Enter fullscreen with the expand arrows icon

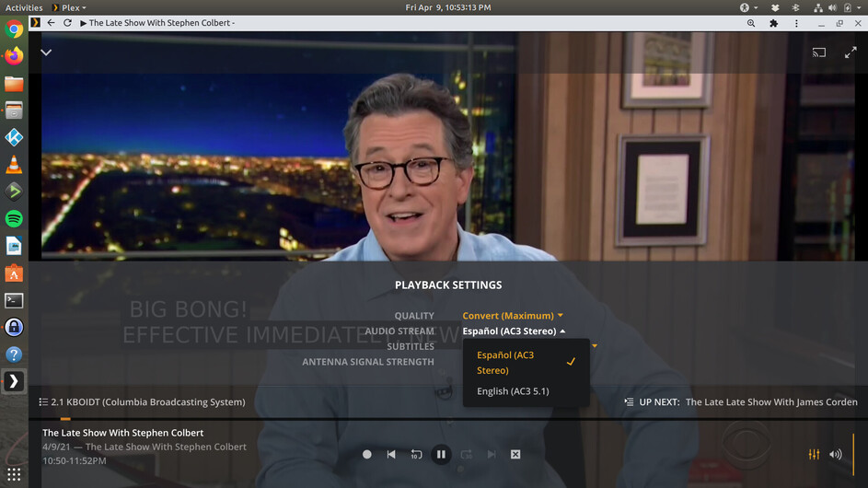coord(851,52)
